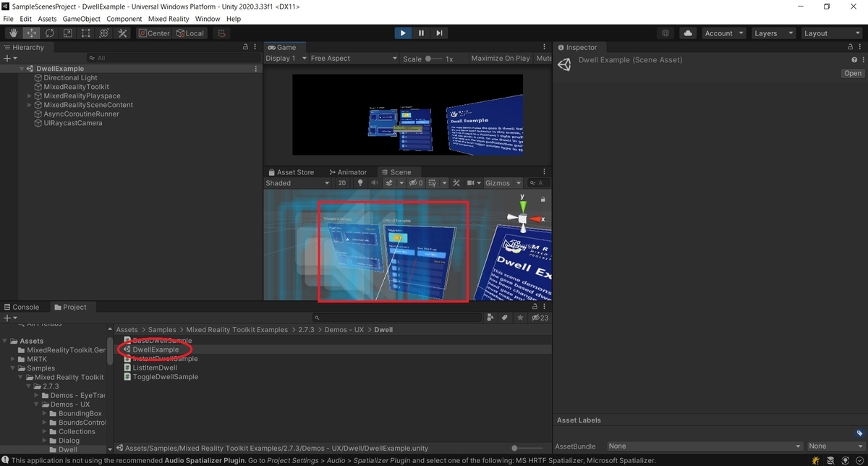Open the Assets menu
The width and height of the screenshot is (868, 466).
[47, 18]
